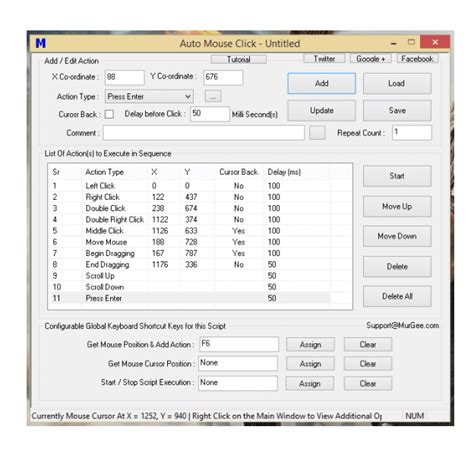474x455 pixels.
Task: Click the Y Co-ordinate input field
Action: pyautogui.click(x=223, y=77)
